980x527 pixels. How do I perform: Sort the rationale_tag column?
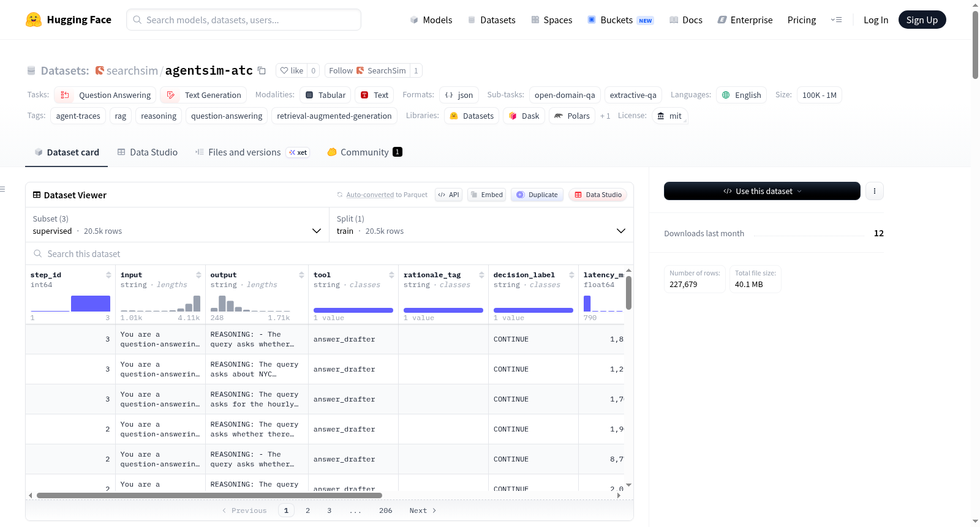point(481,275)
